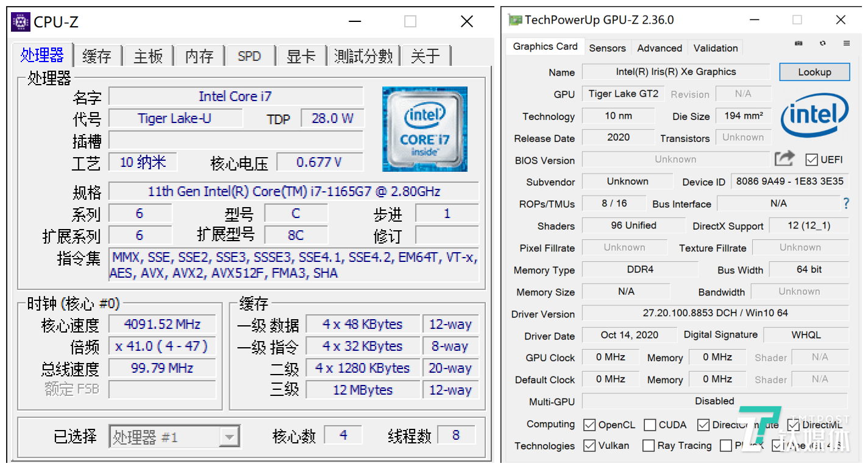
Task: Click the core speed value 4091.52 MHz
Action: click(x=162, y=324)
